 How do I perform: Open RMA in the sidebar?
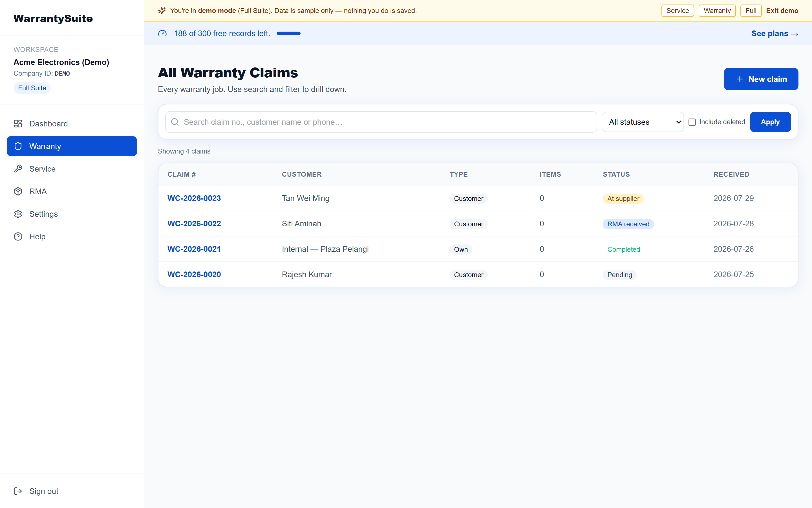coord(72,191)
